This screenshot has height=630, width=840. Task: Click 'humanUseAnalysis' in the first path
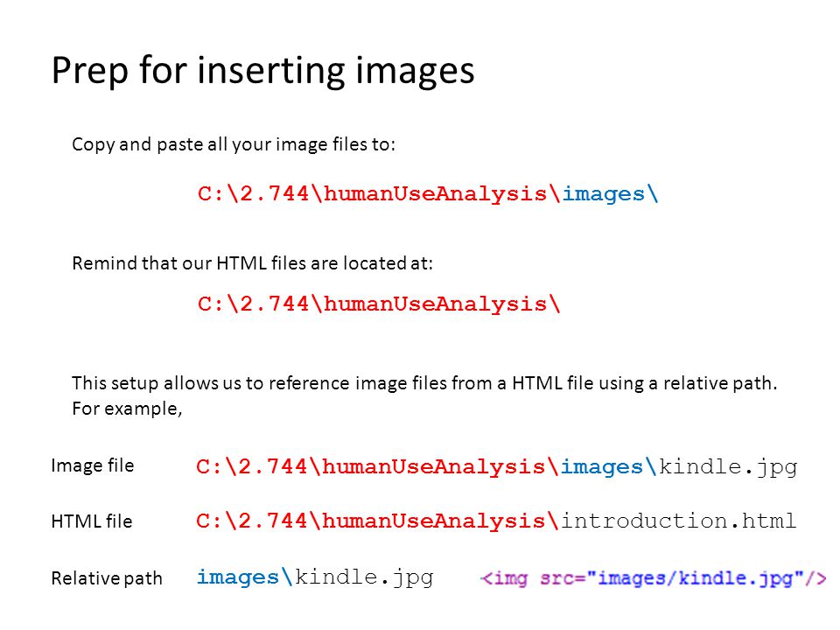[435, 194]
